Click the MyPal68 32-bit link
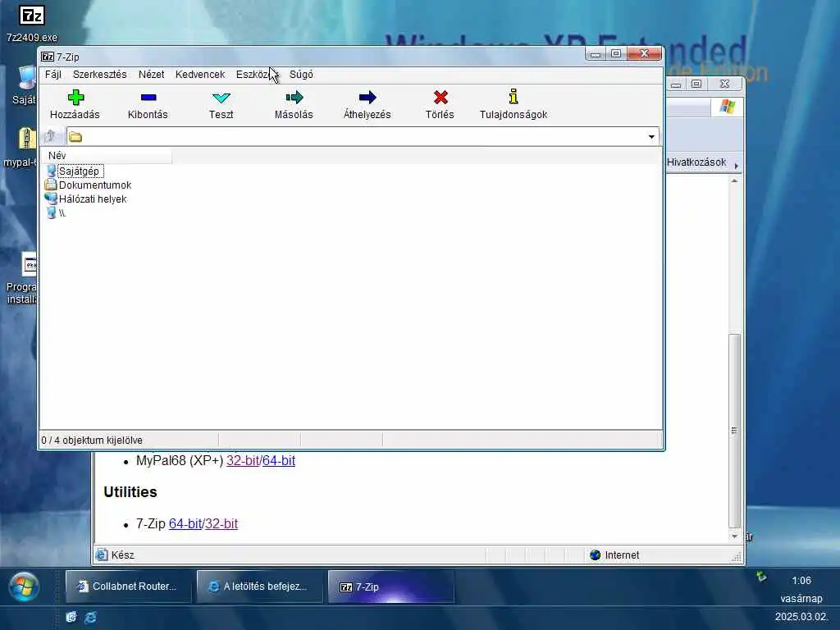Image resolution: width=840 pixels, height=630 pixels. point(243,460)
